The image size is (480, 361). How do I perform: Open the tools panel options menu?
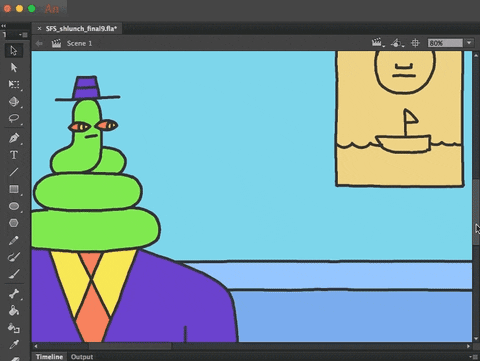click(24, 35)
